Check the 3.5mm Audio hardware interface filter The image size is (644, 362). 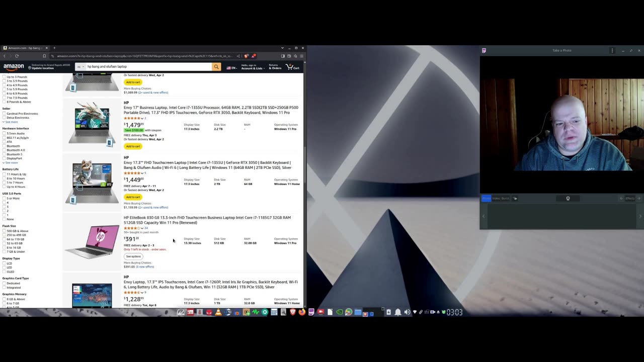(x=5, y=133)
